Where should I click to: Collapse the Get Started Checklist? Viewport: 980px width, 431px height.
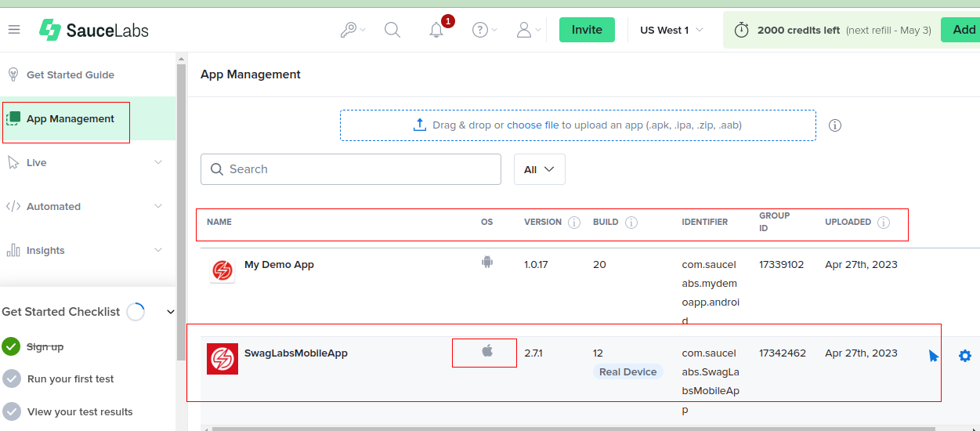[171, 312]
